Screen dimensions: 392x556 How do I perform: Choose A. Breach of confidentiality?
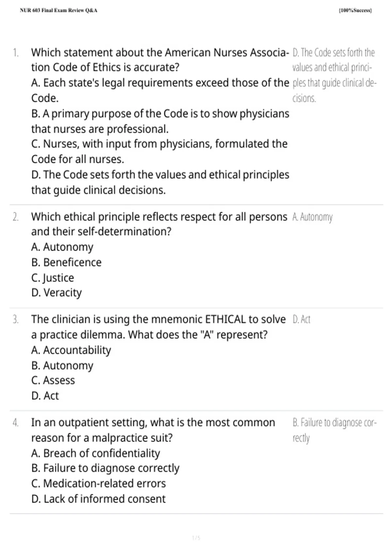[x=95, y=453]
